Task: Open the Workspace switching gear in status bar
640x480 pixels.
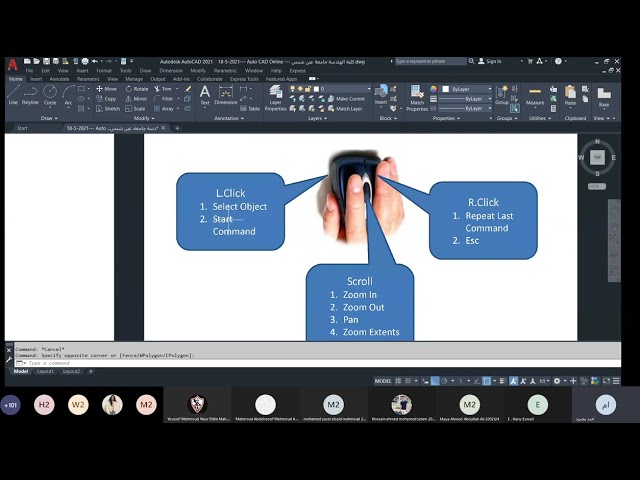Action: click(557, 381)
